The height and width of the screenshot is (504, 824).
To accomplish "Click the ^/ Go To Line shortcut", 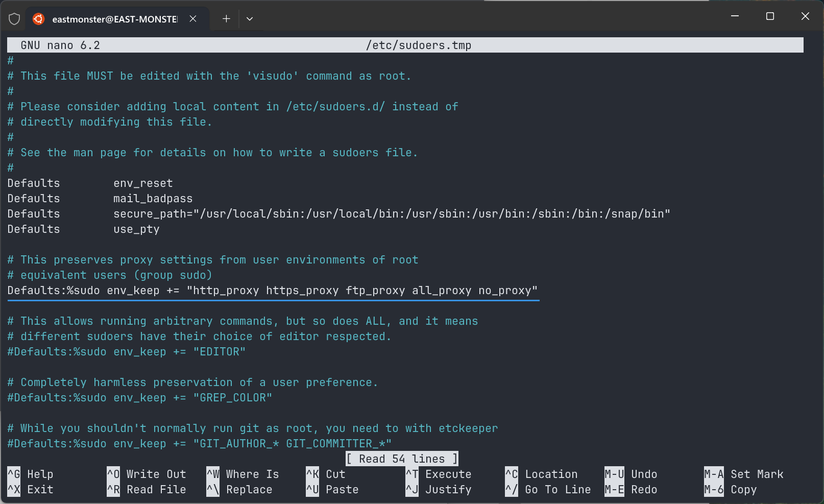I will tap(548, 490).
